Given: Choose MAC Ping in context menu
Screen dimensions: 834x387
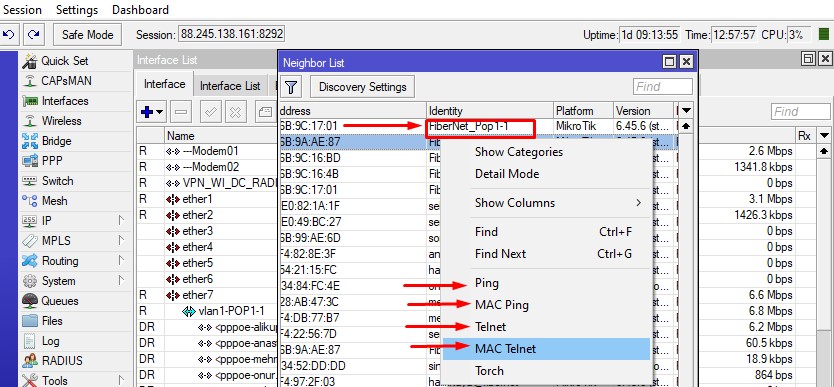Looking at the screenshot, I should tap(546, 305).
